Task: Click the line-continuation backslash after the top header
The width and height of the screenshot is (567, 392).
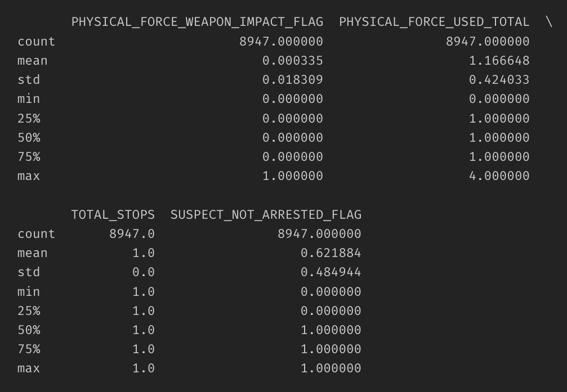Action: [x=549, y=22]
